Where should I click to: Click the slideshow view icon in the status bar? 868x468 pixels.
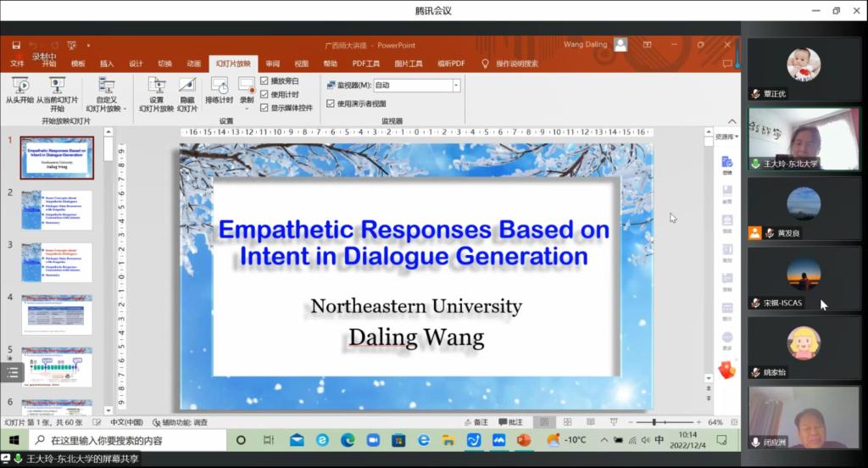[614, 422]
